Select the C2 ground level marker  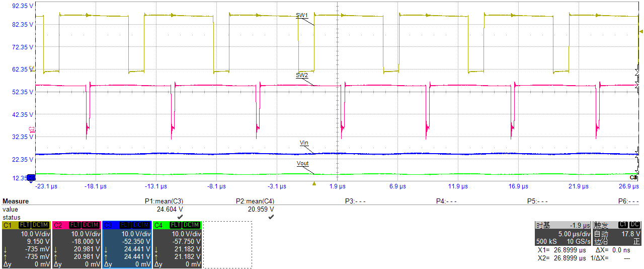[x=31, y=129]
